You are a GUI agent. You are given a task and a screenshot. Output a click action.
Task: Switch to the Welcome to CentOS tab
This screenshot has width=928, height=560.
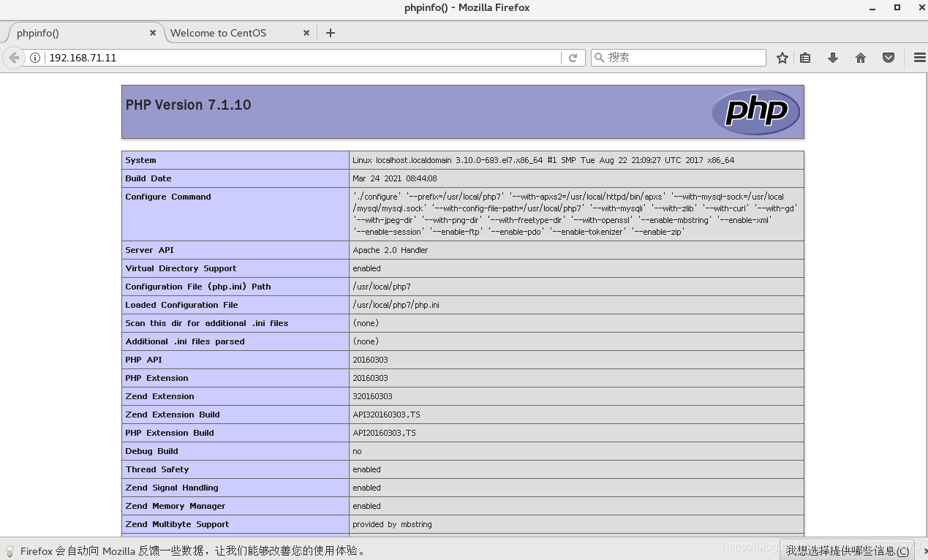pos(239,33)
